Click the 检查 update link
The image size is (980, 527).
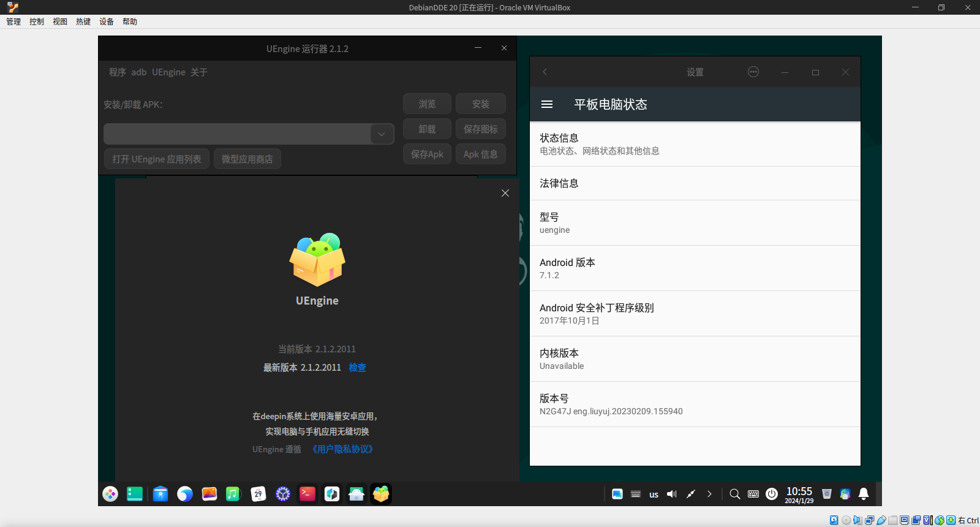click(358, 368)
